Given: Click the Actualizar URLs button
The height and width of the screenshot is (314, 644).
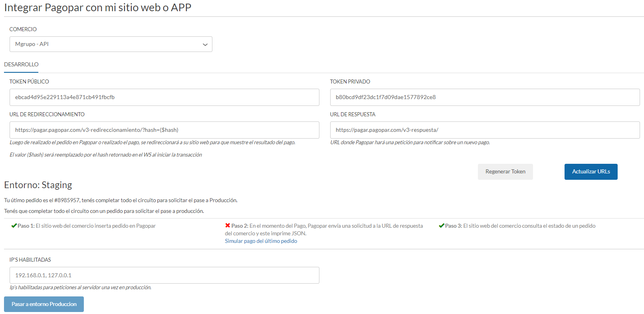Looking at the screenshot, I should coord(591,171).
